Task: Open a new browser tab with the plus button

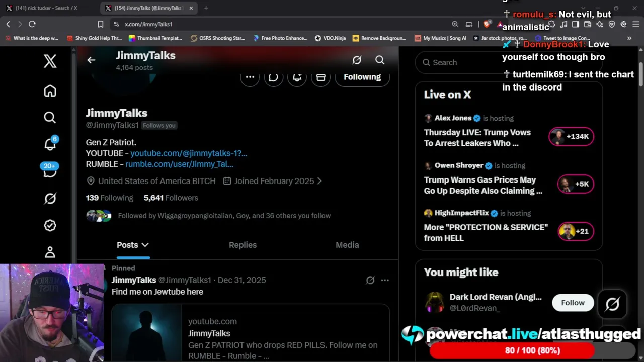Action: [206, 8]
